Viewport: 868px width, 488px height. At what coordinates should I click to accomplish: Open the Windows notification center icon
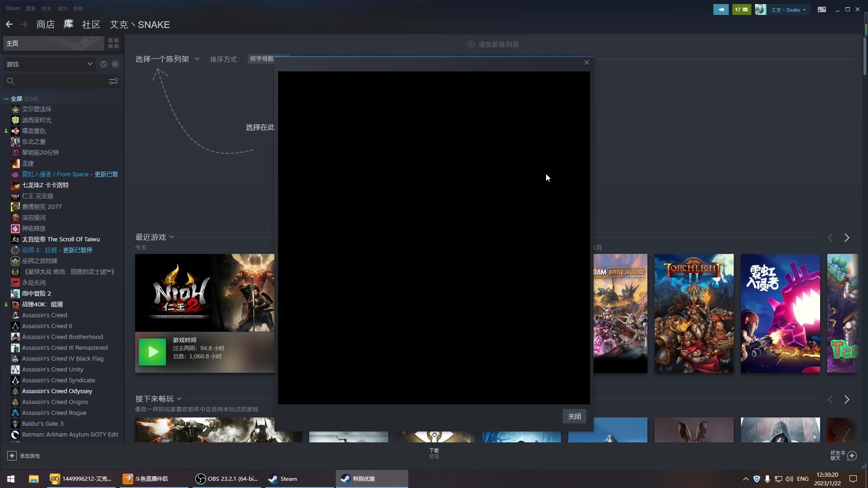[x=853, y=479]
